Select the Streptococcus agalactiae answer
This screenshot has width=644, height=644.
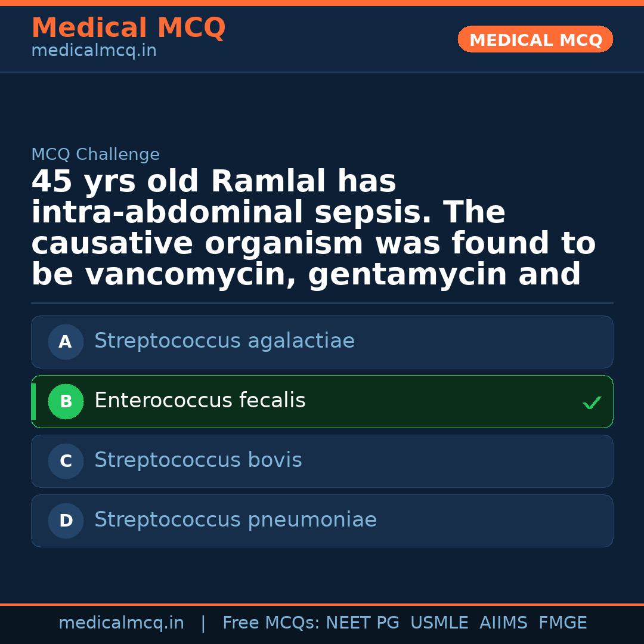pyautogui.click(x=224, y=341)
